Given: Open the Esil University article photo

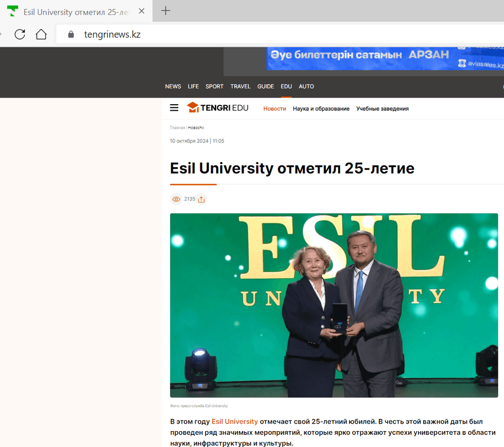Looking at the screenshot, I should (334, 305).
